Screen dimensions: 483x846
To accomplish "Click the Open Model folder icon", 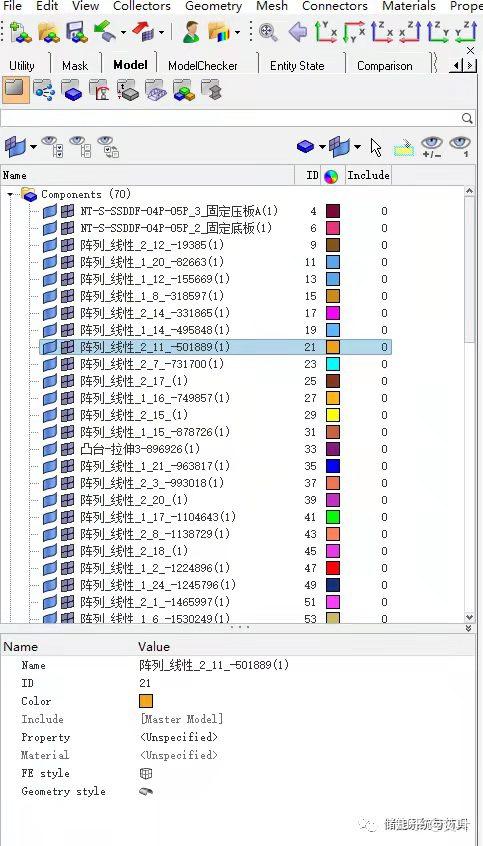I will tap(50, 32).
